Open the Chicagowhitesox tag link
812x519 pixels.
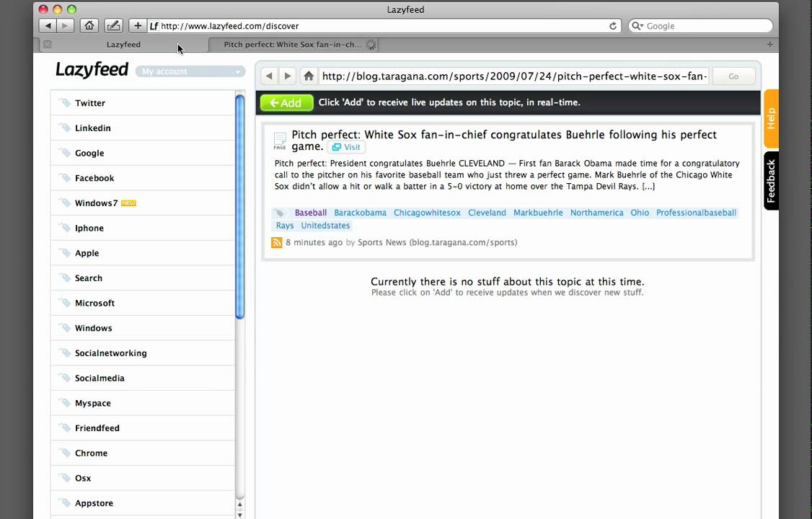tap(427, 213)
